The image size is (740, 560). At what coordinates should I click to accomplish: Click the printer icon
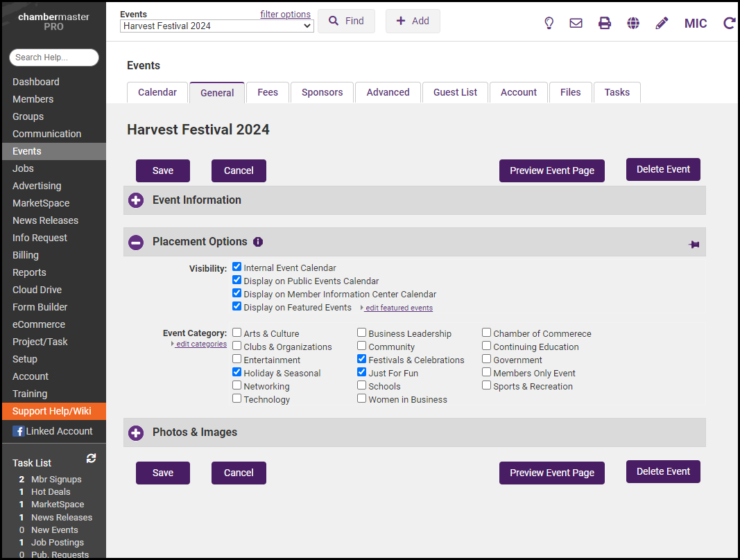(x=605, y=23)
